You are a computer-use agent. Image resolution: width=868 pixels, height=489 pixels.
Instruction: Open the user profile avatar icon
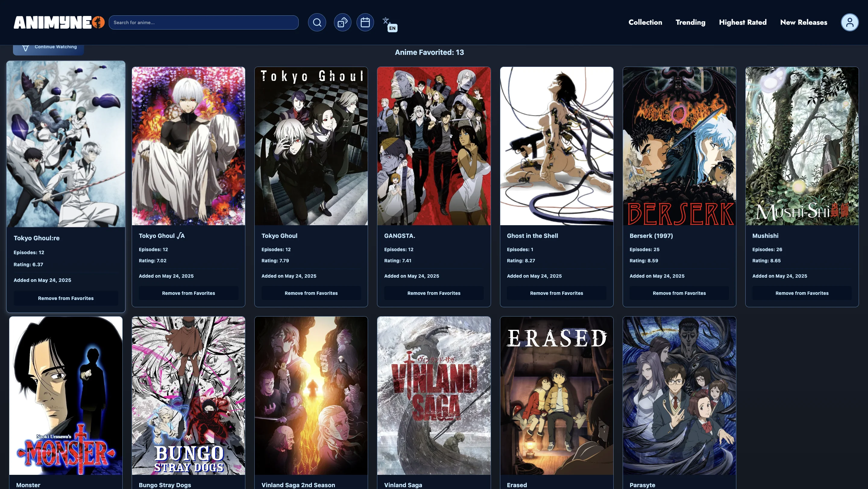pyautogui.click(x=850, y=22)
